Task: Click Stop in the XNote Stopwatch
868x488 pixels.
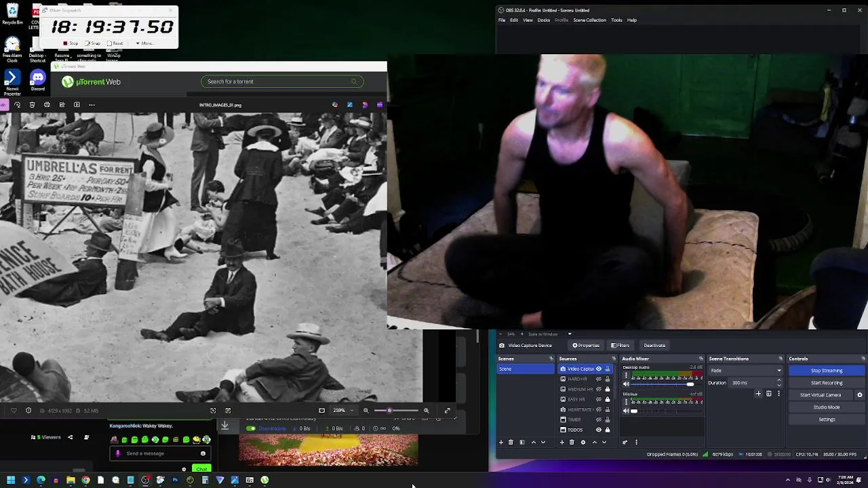Action: (x=71, y=43)
